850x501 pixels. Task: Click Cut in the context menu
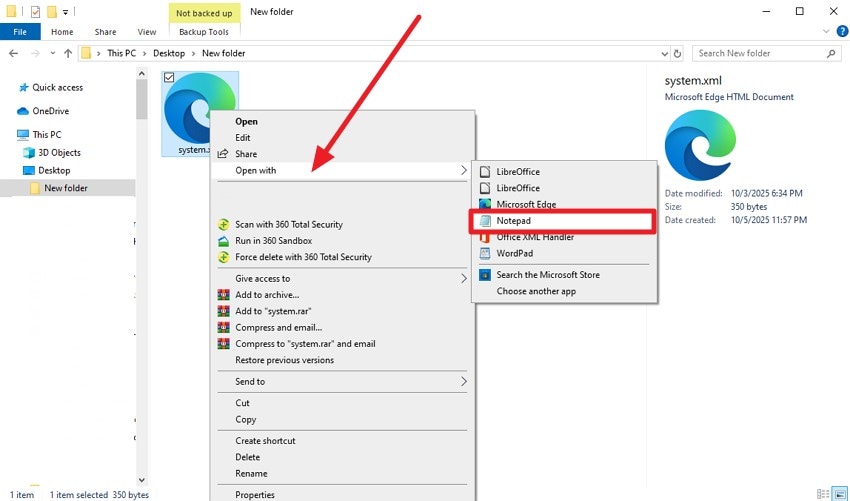click(x=342, y=403)
